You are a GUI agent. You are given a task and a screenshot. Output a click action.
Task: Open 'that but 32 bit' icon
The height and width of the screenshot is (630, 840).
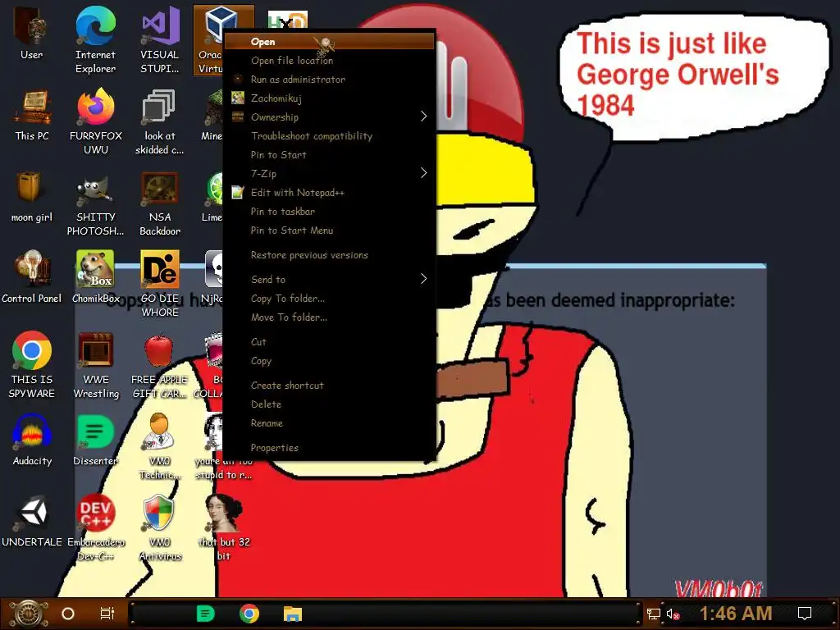(223, 527)
